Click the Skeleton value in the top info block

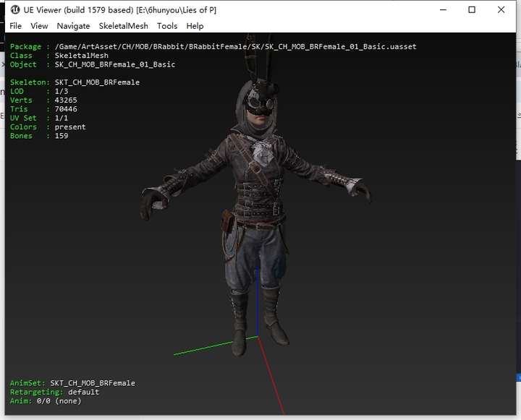tap(97, 82)
